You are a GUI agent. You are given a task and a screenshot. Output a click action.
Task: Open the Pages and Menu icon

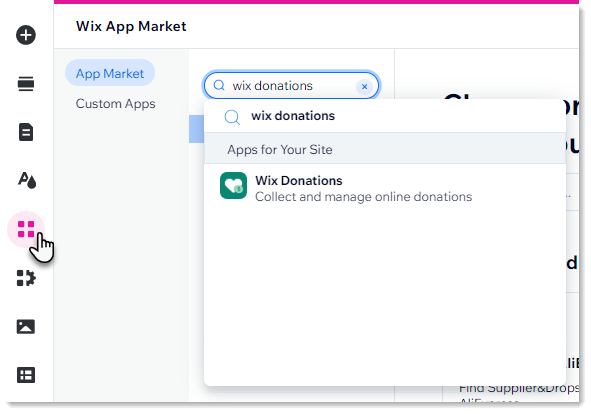click(26, 132)
